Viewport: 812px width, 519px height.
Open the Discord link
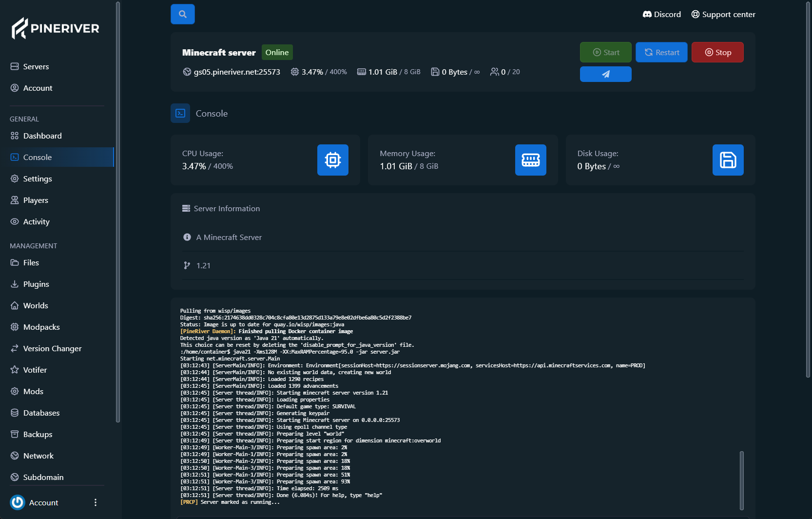tap(661, 14)
